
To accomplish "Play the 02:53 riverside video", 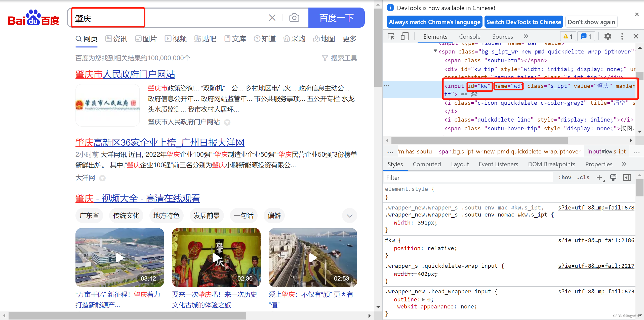I will [x=313, y=257].
